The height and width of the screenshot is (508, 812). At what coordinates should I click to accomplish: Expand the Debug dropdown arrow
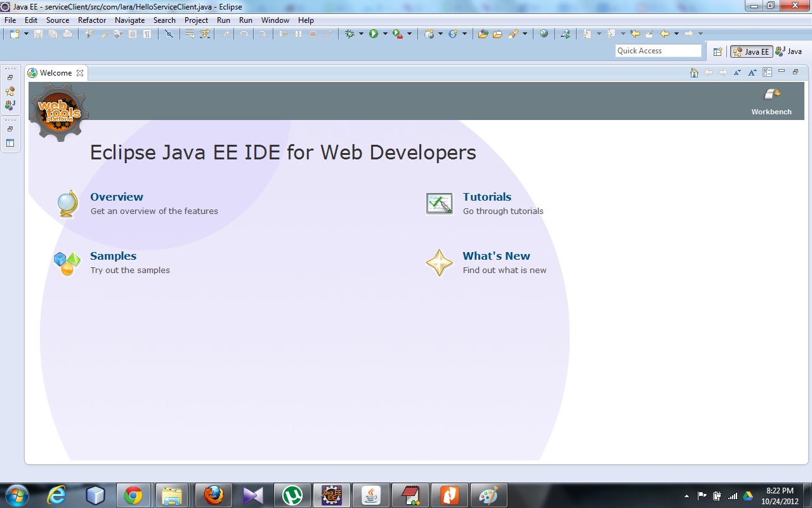pyautogui.click(x=361, y=34)
